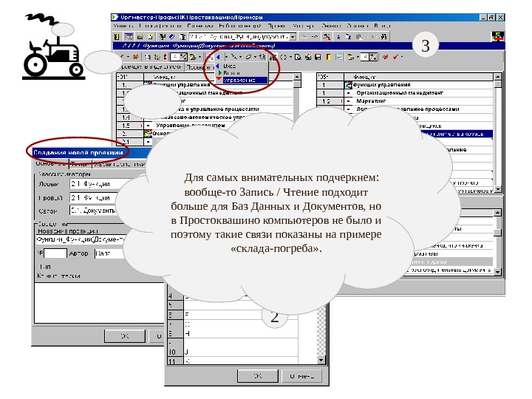Select row 'Функции управления' in the left table
The image size is (532, 399).
[x=205, y=85]
